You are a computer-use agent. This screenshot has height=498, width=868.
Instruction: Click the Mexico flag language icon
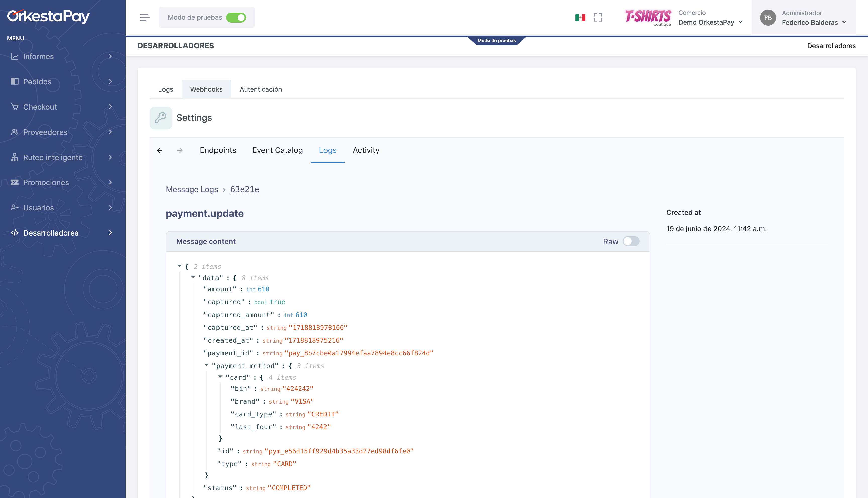tap(580, 17)
